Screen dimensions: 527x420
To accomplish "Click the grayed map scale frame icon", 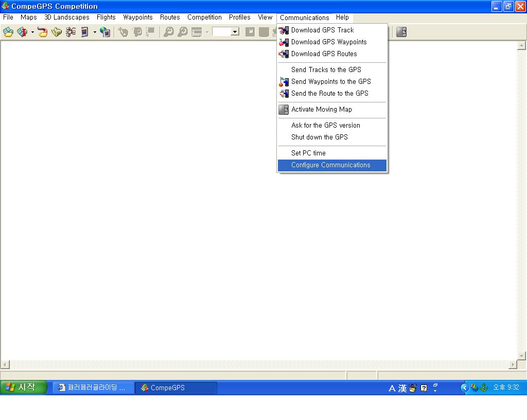I will click(197, 32).
